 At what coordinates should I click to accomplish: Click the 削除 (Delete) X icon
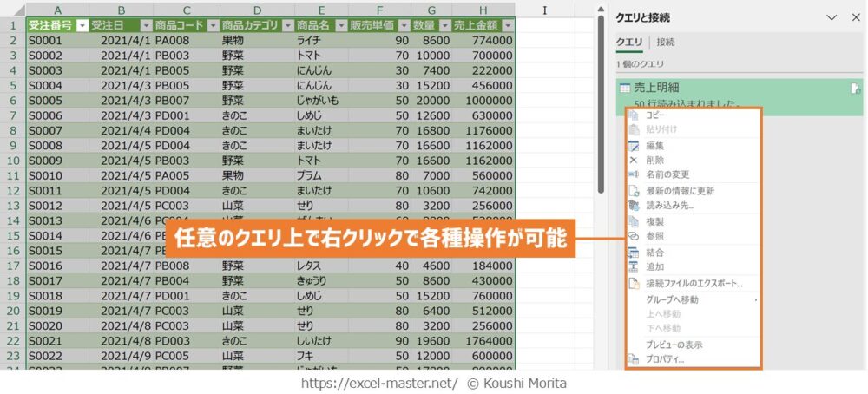tap(634, 161)
